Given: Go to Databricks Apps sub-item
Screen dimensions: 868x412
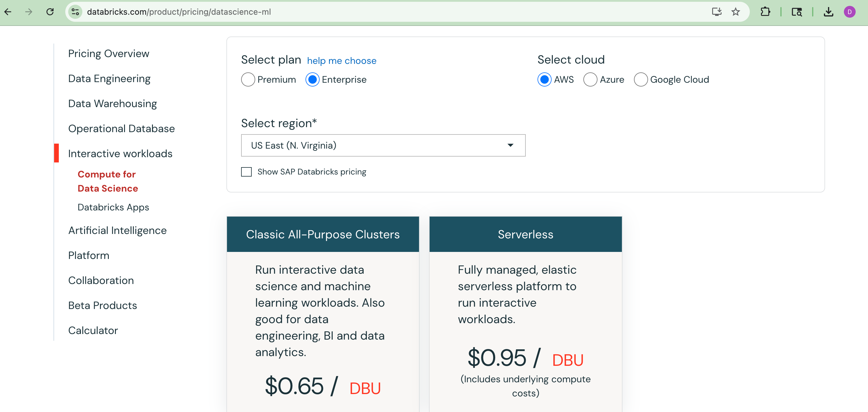Looking at the screenshot, I should 113,207.
